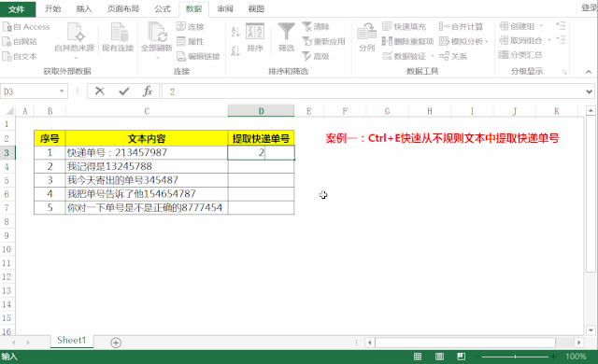Viewport: 598px width, 364px height.
Task: Switch to 页面布局 Page Layout tab
Action: [123, 8]
